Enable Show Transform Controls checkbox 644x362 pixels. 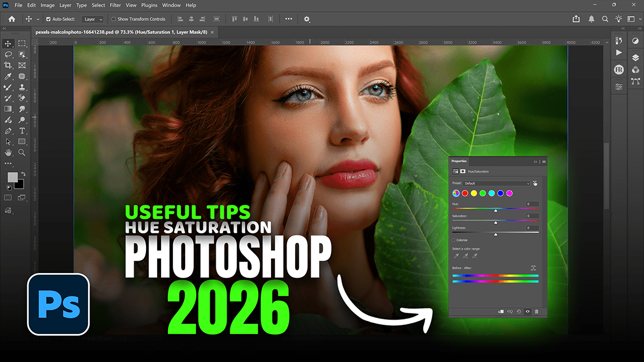tap(113, 19)
